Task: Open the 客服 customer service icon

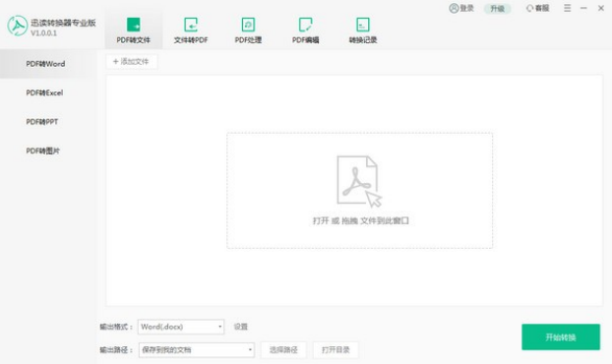Action: click(x=529, y=8)
